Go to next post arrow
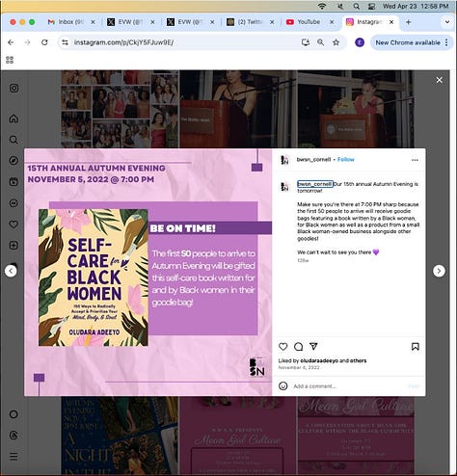The width and height of the screenshot is (457, 476). [439, 271]
